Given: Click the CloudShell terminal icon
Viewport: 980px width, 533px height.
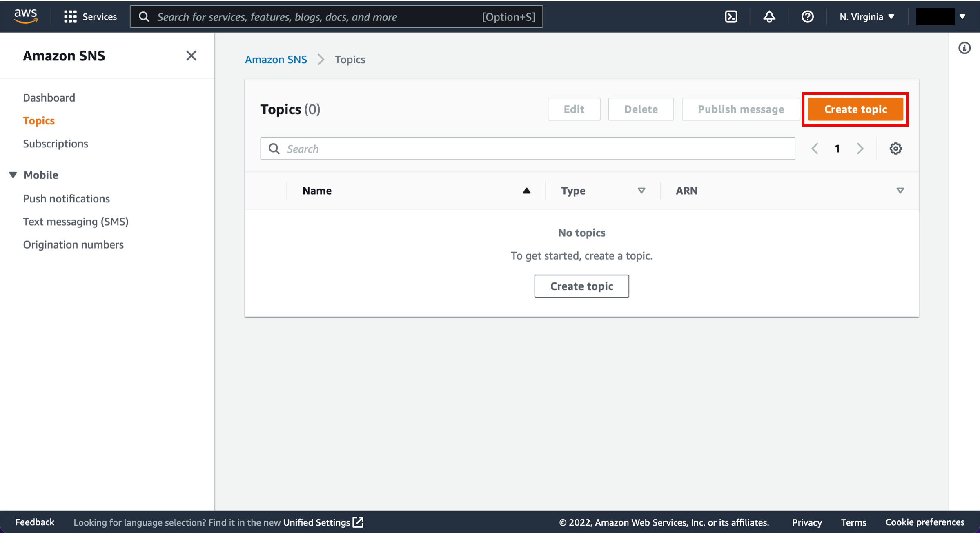Looking at the screenshot, I should [731, 16].
